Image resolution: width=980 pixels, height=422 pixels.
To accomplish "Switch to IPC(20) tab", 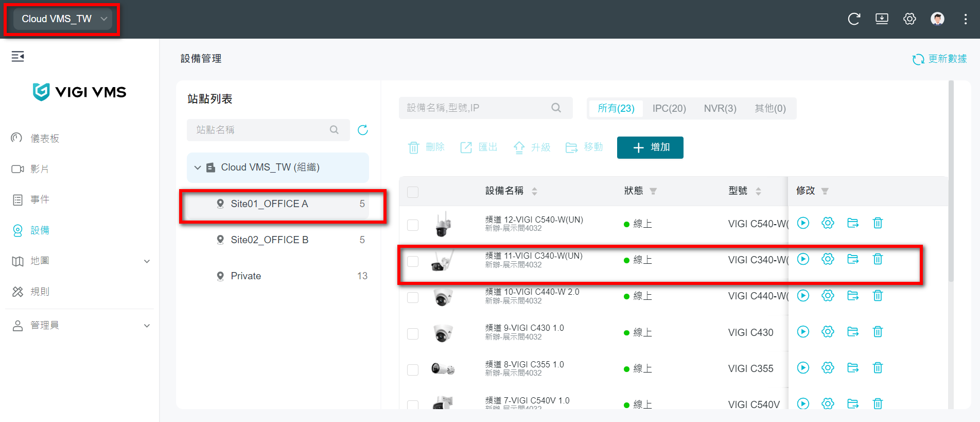I will [x=669, y=108].
